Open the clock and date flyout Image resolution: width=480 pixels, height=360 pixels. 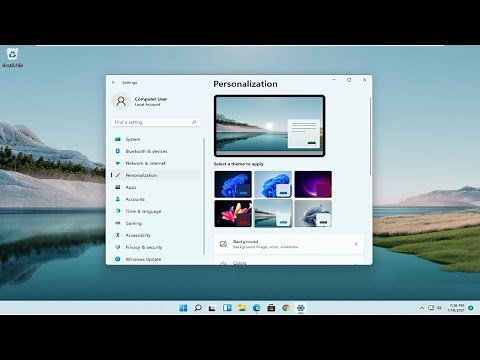(x=456, y=308)
